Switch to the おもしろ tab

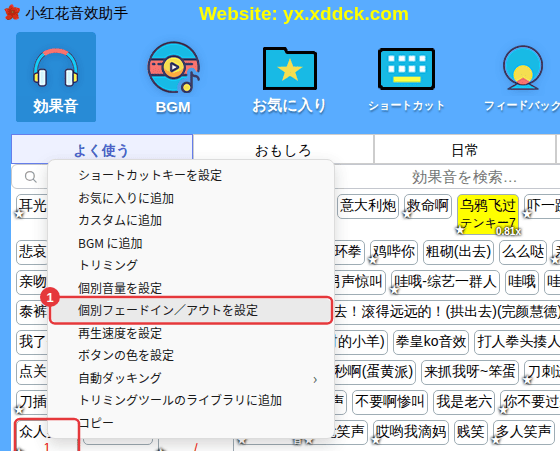click(x=283, y=150)
